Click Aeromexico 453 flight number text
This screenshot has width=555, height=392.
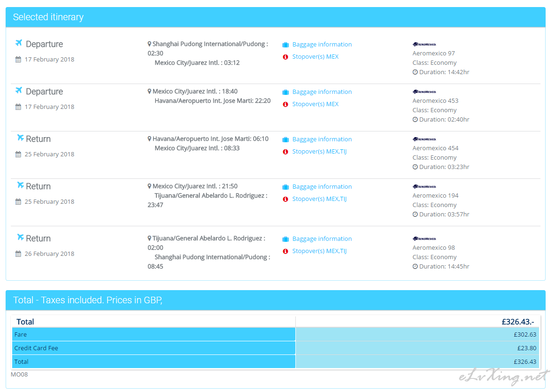click(x=435, y=101)
